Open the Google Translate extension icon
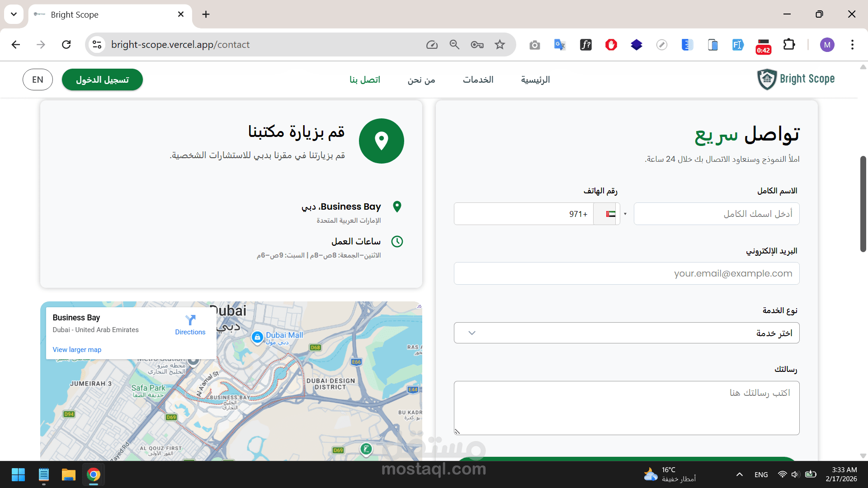 click(x=560, y=45)
